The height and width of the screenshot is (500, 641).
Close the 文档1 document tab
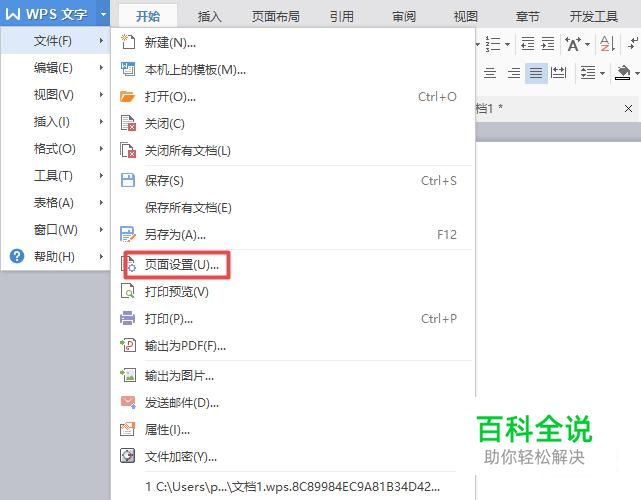(628, 108)
